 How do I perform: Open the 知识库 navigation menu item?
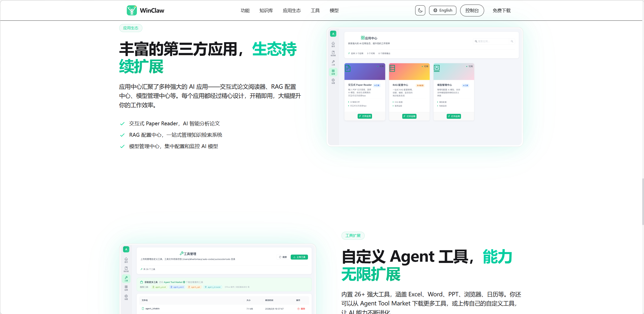pos(266,10)
